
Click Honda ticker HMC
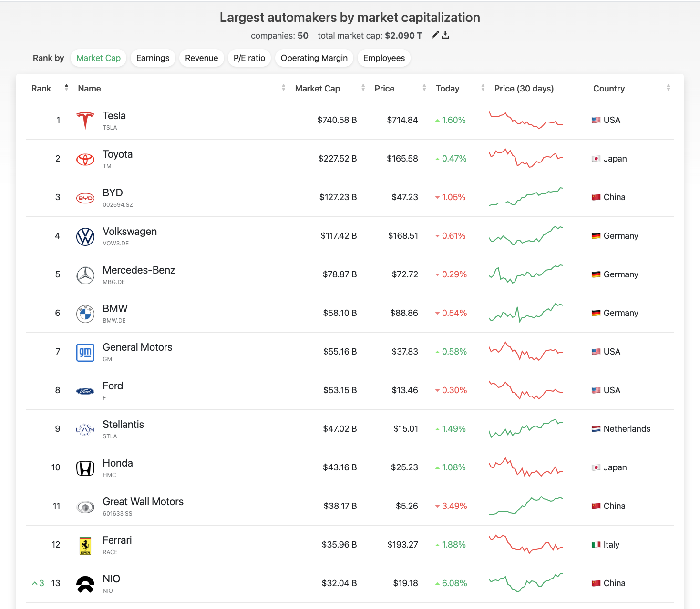coord(109,475)
